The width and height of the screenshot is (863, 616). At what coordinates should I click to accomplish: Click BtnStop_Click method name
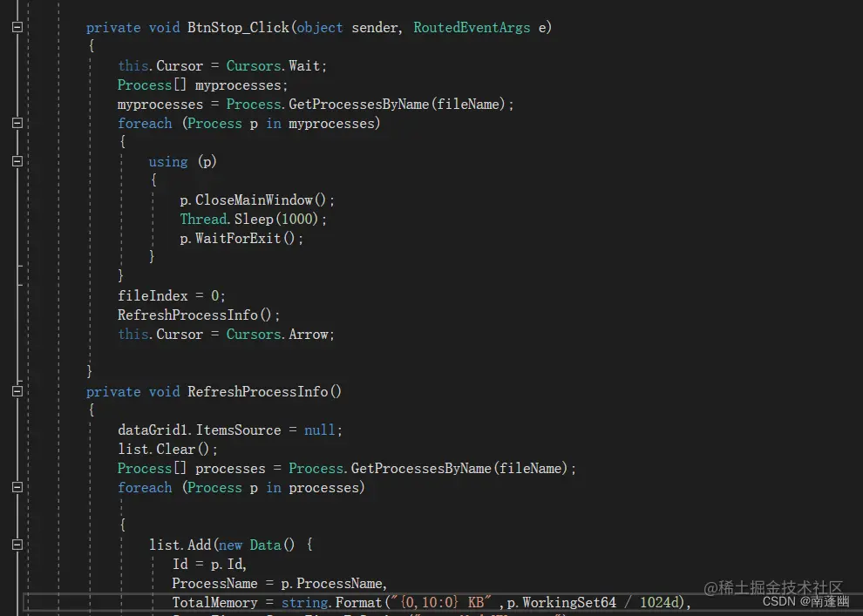pyautogui.click(x=238, y=28)
